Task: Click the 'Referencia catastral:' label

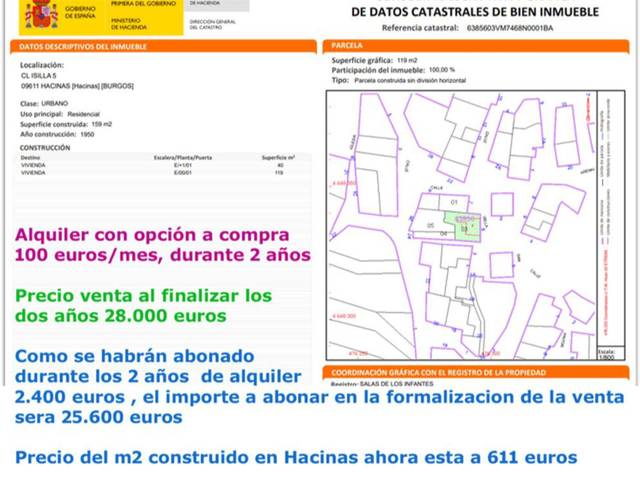Action: [420, 28]
